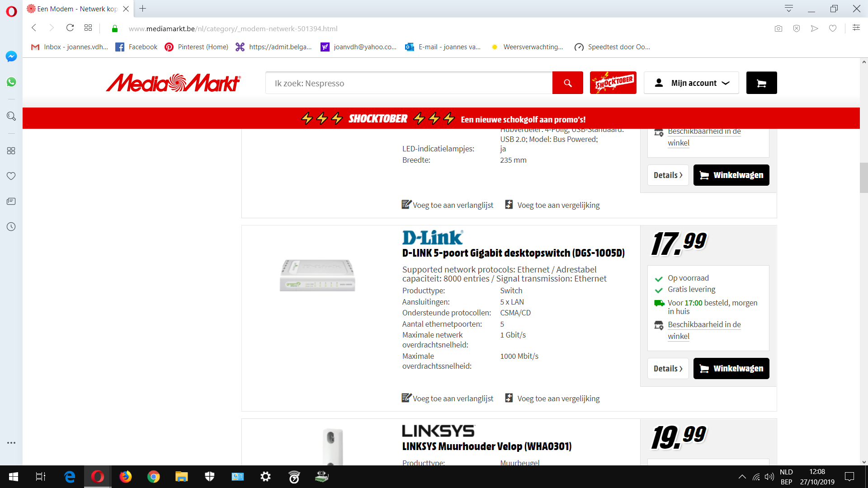This screenshot has height=488, width=868.
Task: Check D-Link store availability link
Action: pos(704,330)
